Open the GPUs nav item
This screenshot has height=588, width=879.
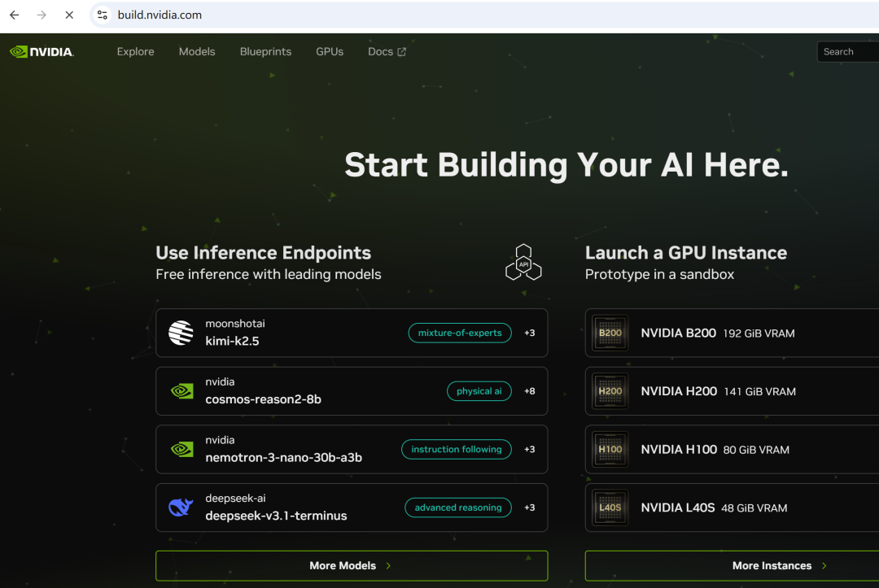click(x=330, y=51)
